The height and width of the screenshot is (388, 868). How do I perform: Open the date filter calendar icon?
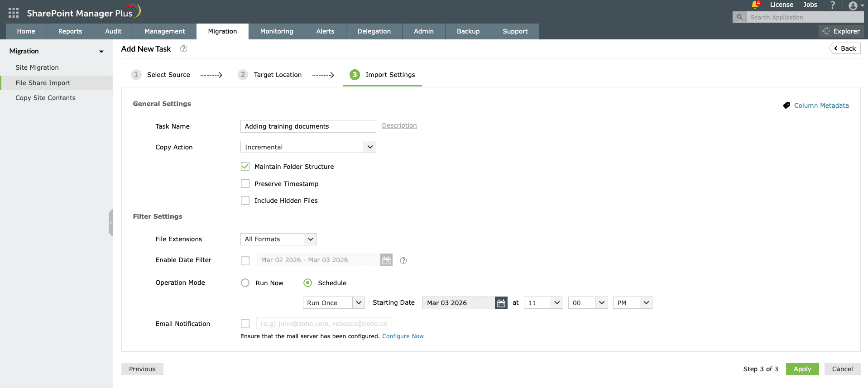tap(386, 260)
